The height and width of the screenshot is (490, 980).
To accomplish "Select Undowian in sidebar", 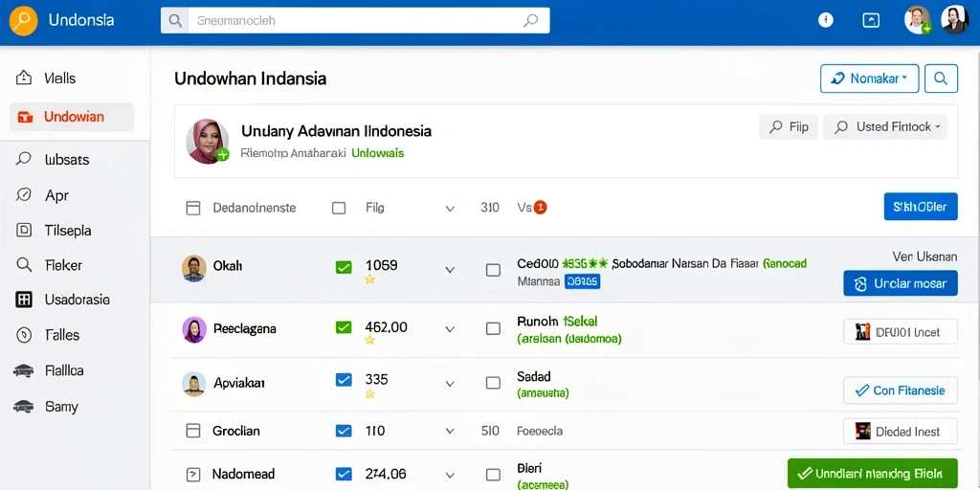I will coord(74,117).
